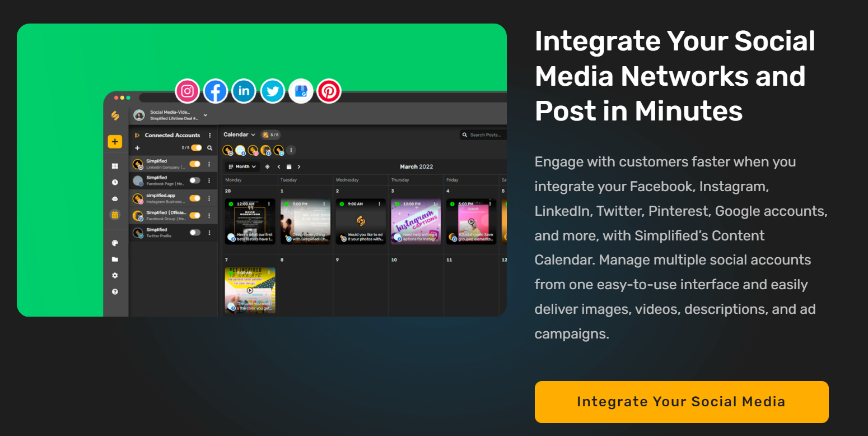
Task: Select the Simplified LinkedIn Company account row
Action: (173, 164)
